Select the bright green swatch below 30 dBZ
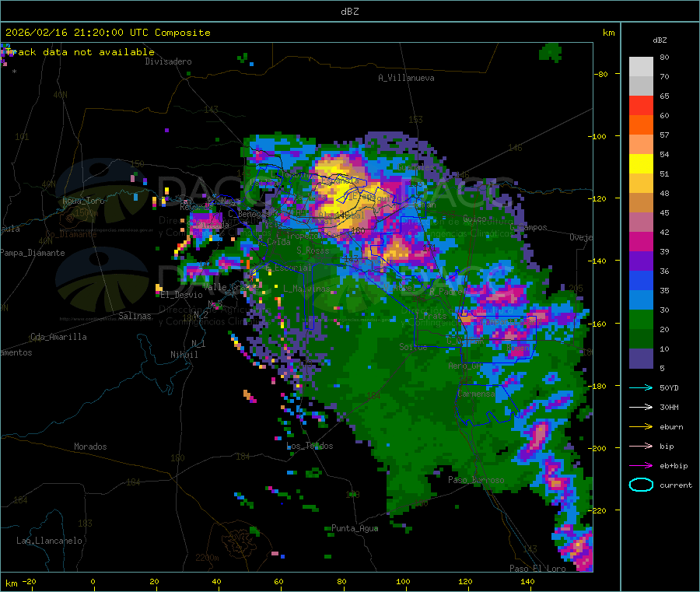Screen dimensions: 700x592 click(x=641, y=319)
